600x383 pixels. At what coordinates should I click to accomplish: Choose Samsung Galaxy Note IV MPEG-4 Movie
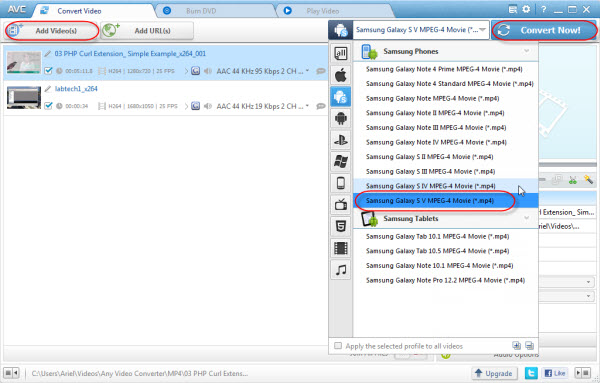(x=445, y=142)
